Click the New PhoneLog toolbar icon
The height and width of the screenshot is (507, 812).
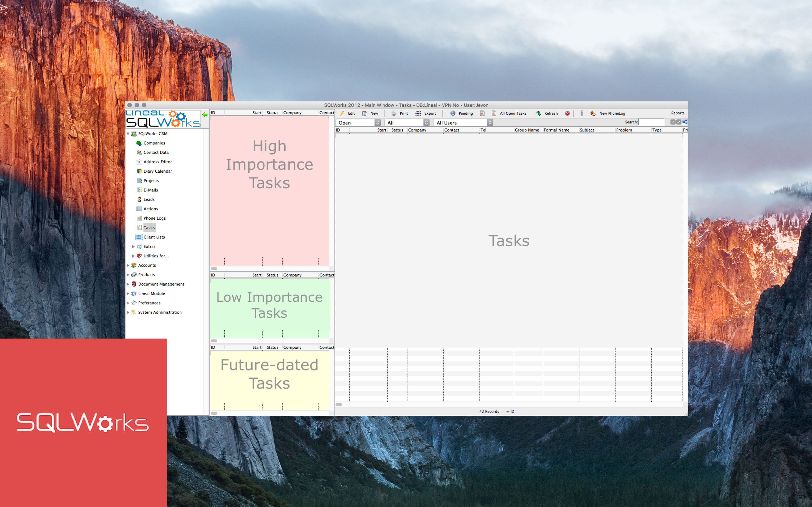click(x=593, y=113)
